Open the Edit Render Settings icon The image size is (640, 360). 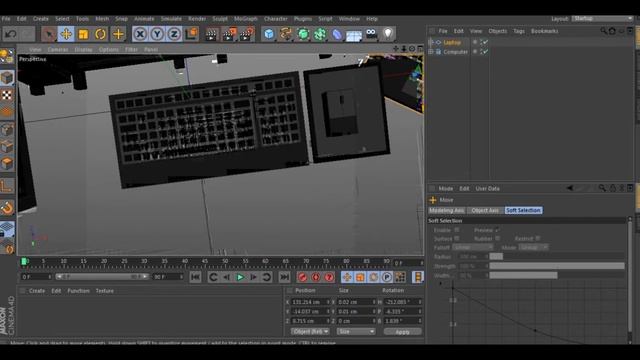[x=247, y=34]
